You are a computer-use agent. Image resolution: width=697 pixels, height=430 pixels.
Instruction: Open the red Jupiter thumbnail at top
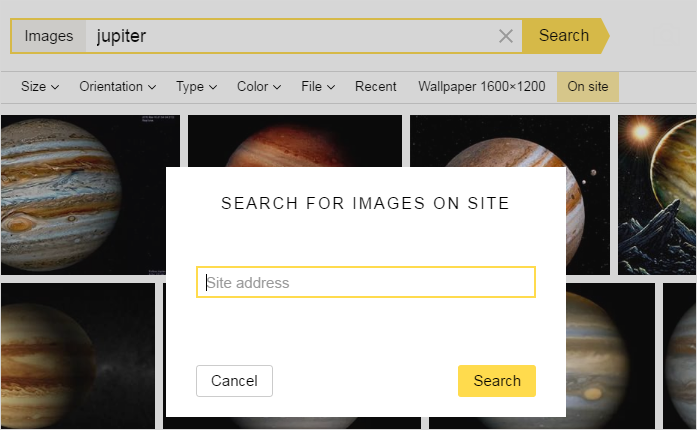[295, 141]
